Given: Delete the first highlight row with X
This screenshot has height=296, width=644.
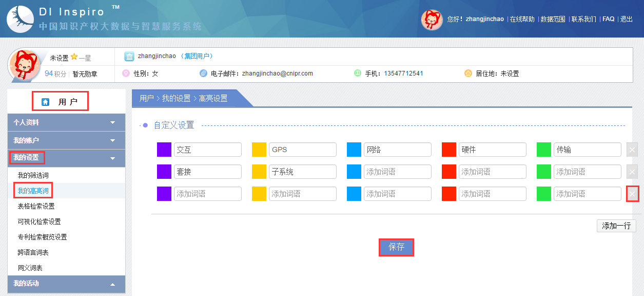Looking at the screenshot, I should tap(632, 150).
